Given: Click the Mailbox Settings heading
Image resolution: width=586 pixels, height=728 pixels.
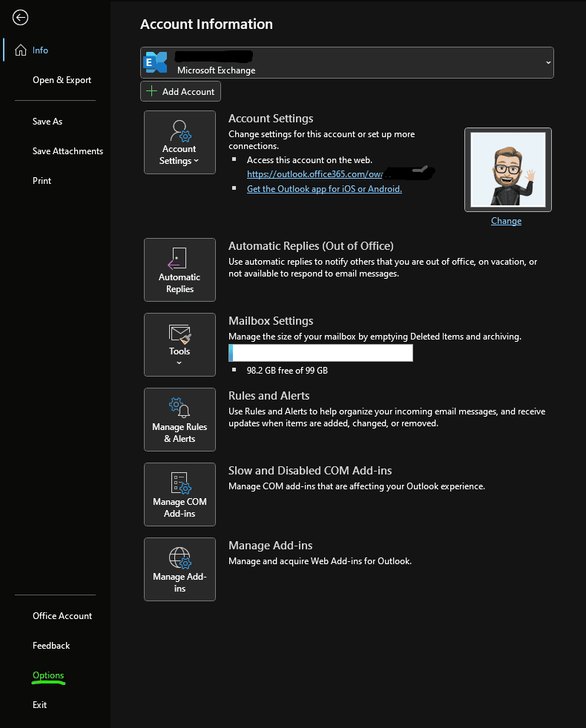Looking at the screenshot, I should coord(271,321).
